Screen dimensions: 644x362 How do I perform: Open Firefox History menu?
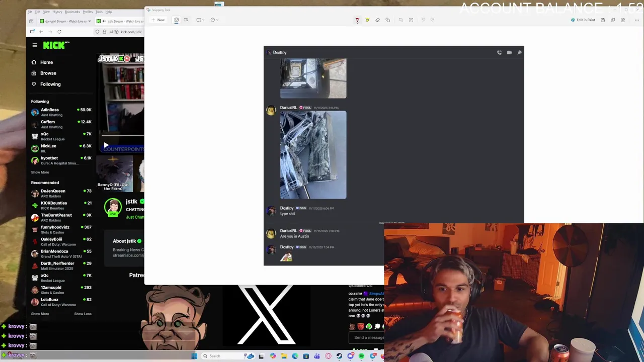(57, 12)
